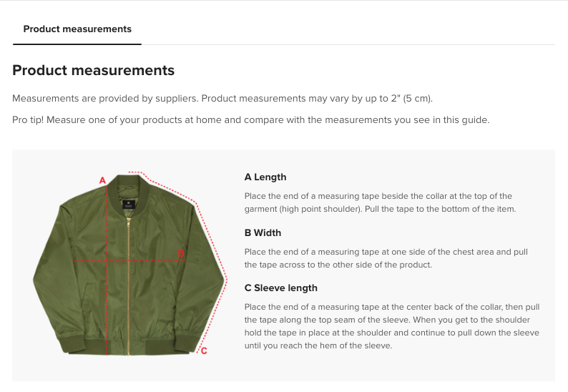Open the Product measurements tab
568x392 pixels.
point(77,29)
